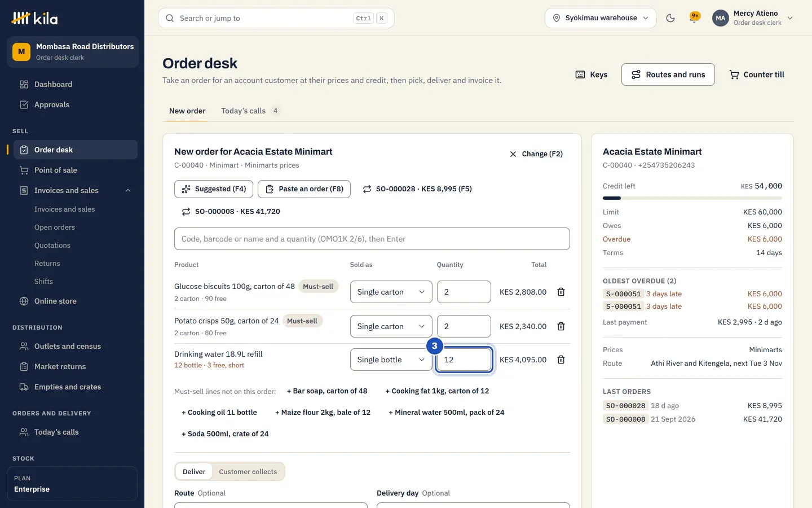Show keyboard shortcuts via Keys

coord(592,75)
